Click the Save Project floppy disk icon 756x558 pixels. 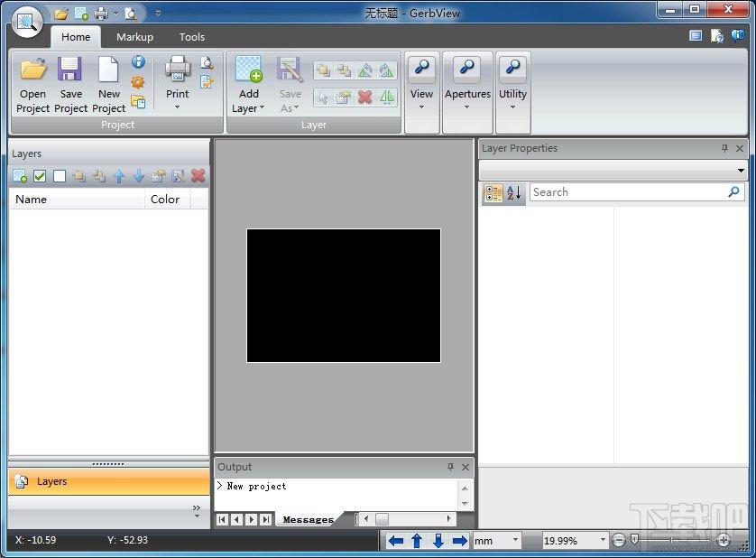[x=69, y=69]
